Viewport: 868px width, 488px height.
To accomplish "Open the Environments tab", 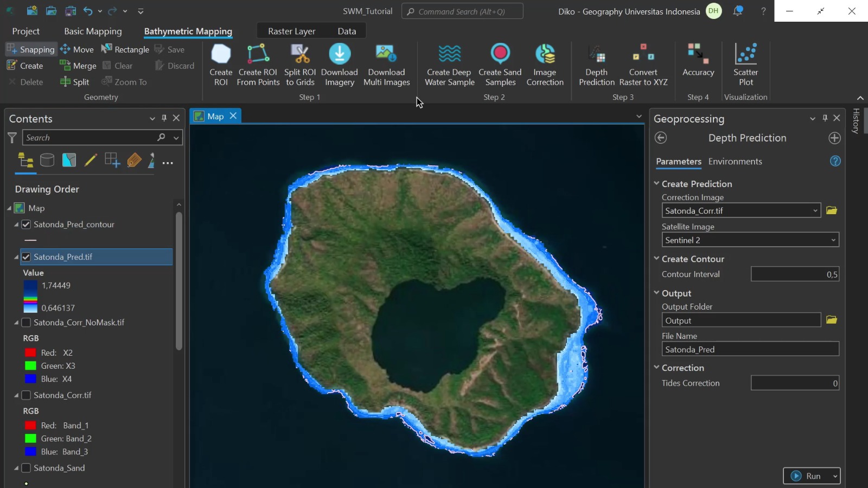I will [735, 161].
